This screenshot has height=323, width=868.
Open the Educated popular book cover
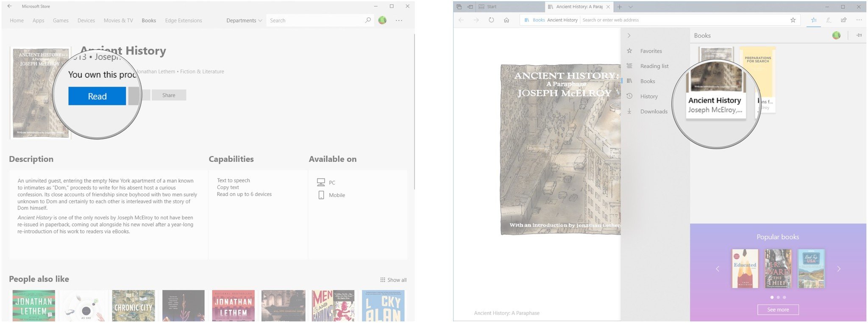point(745,269)
